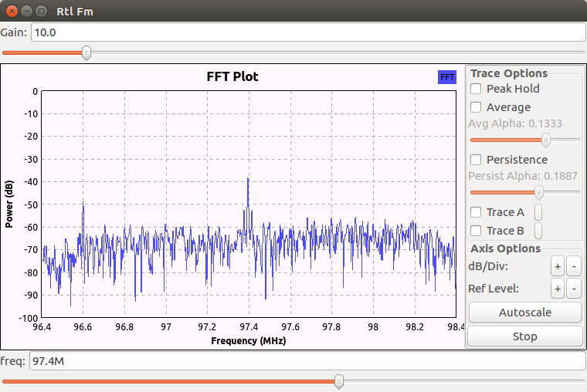Click the Trace Options group heading
587x392 pixels.
coord(509,73)
